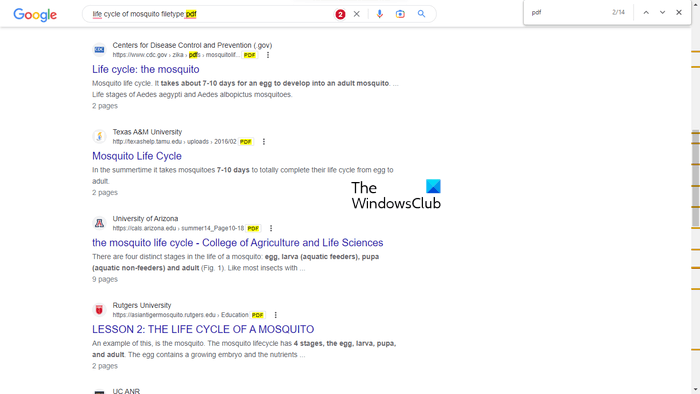Image resolution: width=700 pixels, height=394 pixels.
Task: Click 'UC ANR' source name at bottom
Action: [x=126, y=391]
